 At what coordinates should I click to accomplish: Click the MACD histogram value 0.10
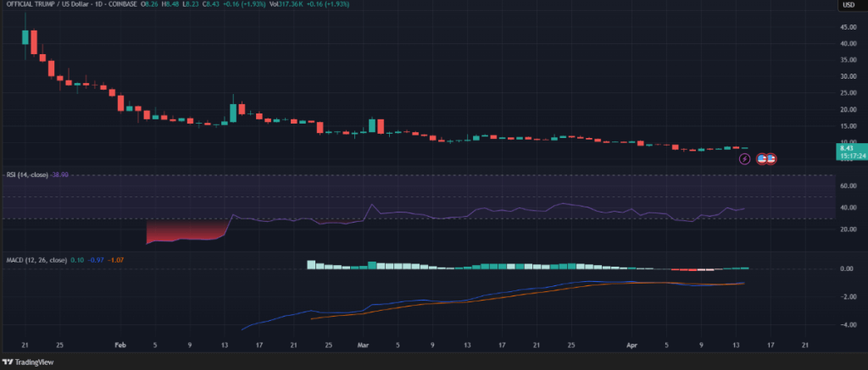75,260
